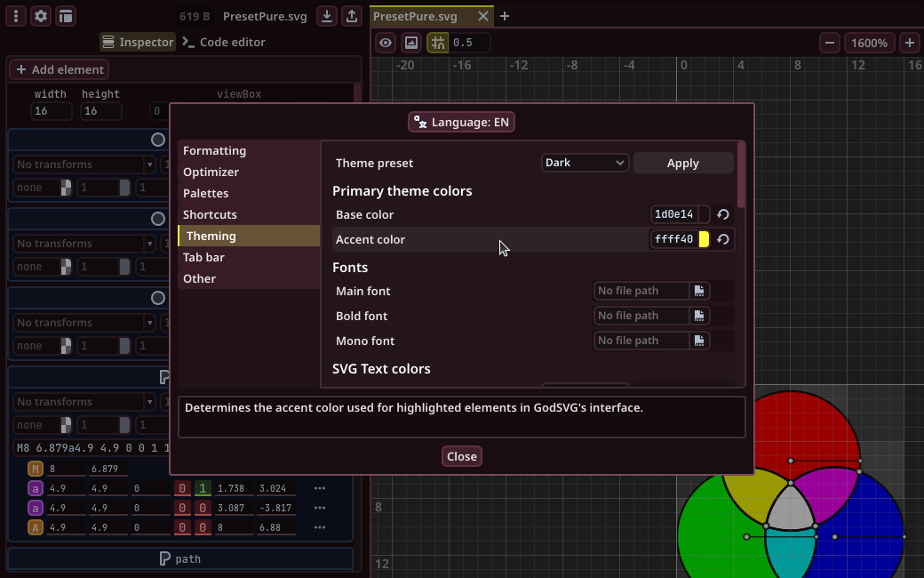Close the PresetPure.svg tab

(482, 16)
